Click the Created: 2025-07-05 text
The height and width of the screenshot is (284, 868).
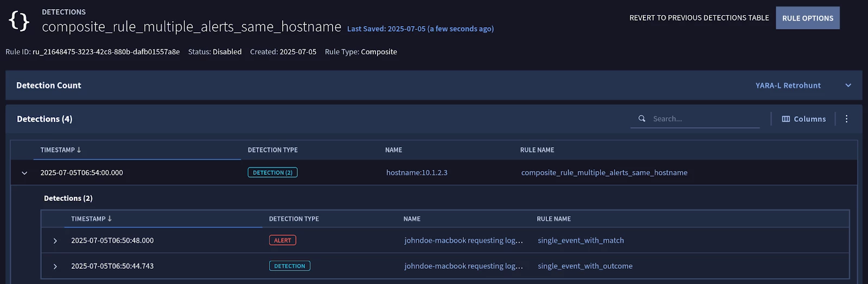pyautogui.click(x=283, y=52)
